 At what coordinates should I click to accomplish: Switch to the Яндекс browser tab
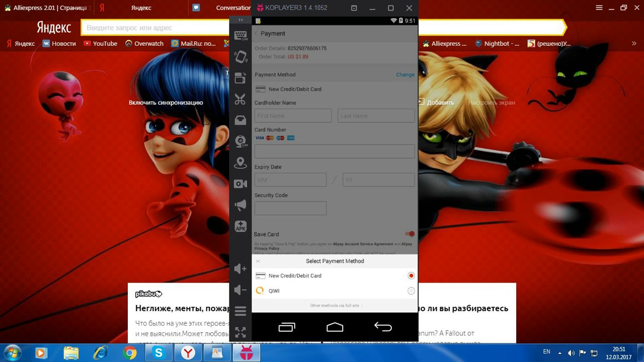click(x=141, y=8)
